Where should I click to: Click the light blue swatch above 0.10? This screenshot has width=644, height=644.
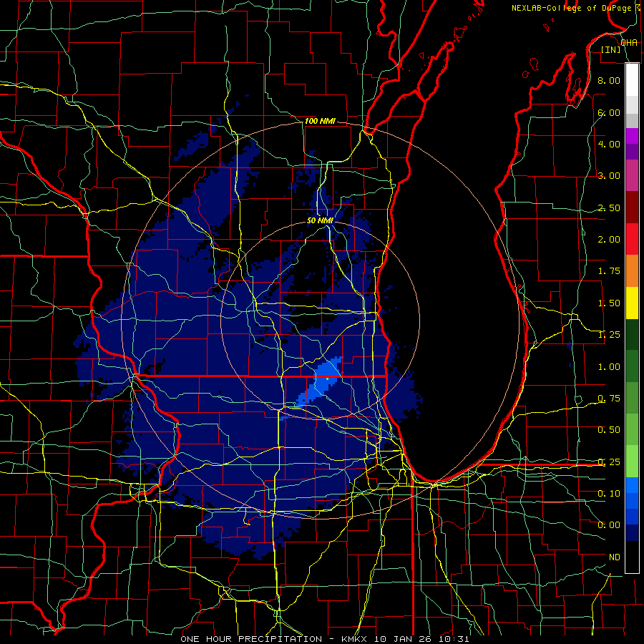(632, 485)
